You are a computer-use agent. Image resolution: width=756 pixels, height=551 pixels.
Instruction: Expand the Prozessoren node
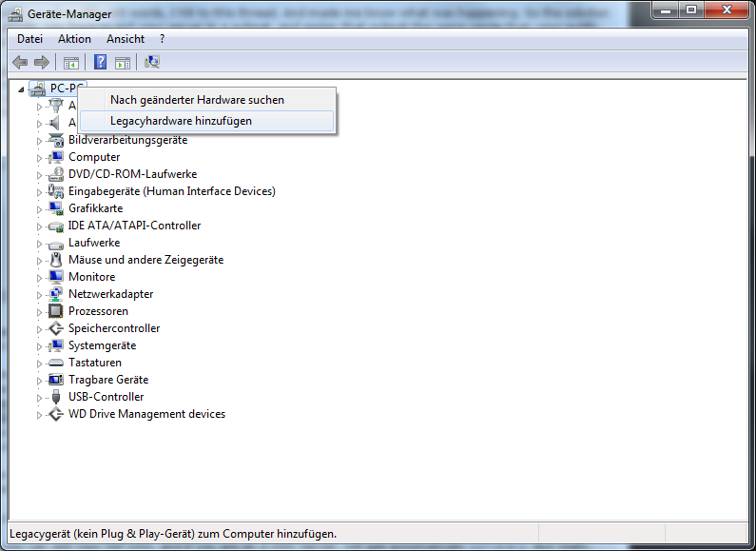point(40,312)
